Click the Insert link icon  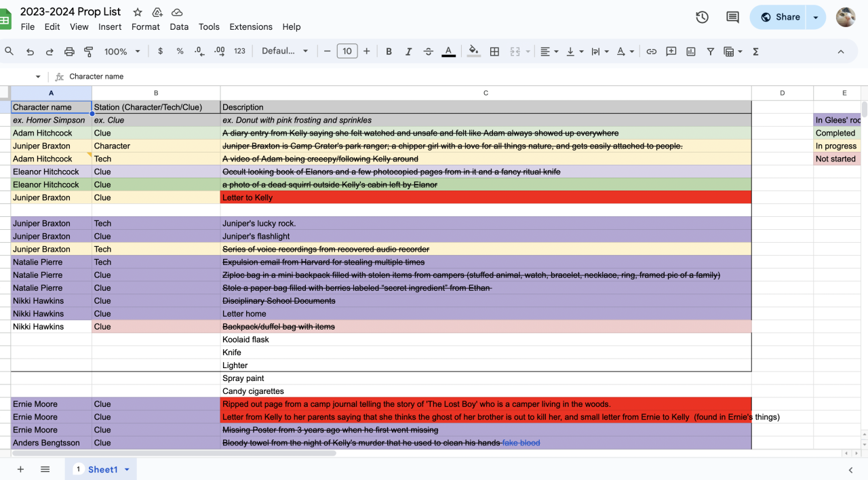(x=651, y=52)
